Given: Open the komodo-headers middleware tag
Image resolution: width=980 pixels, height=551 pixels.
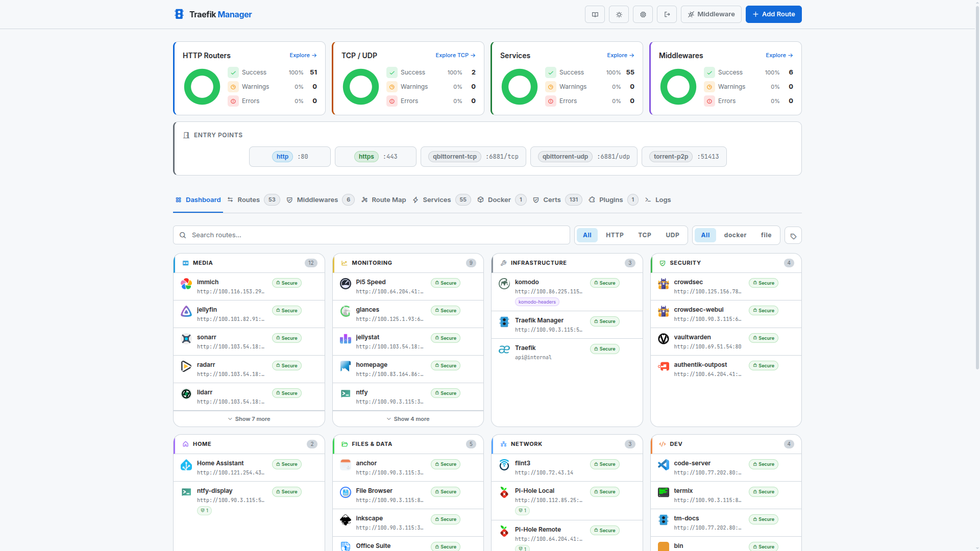Looking at the screenshot, I should point(536,302).
